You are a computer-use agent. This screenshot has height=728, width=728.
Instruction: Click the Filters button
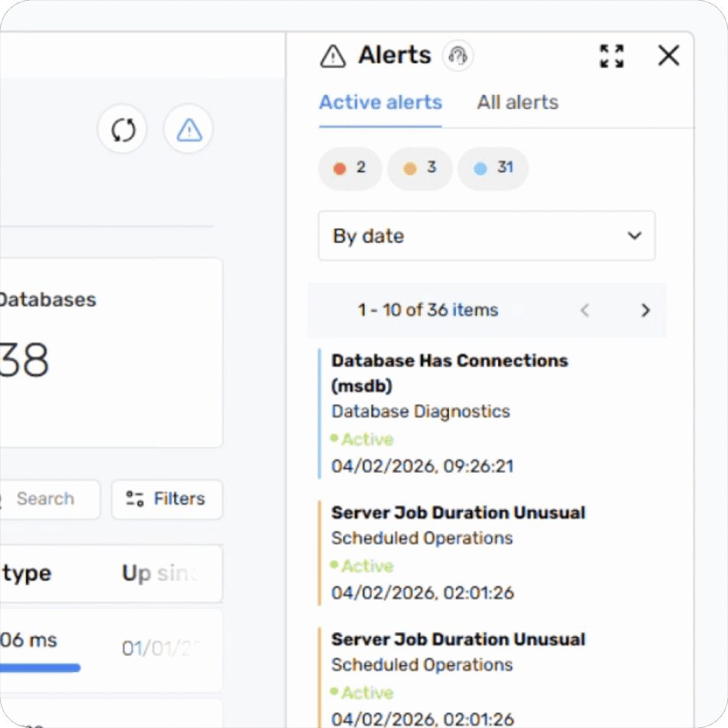[x=167, y=499]
